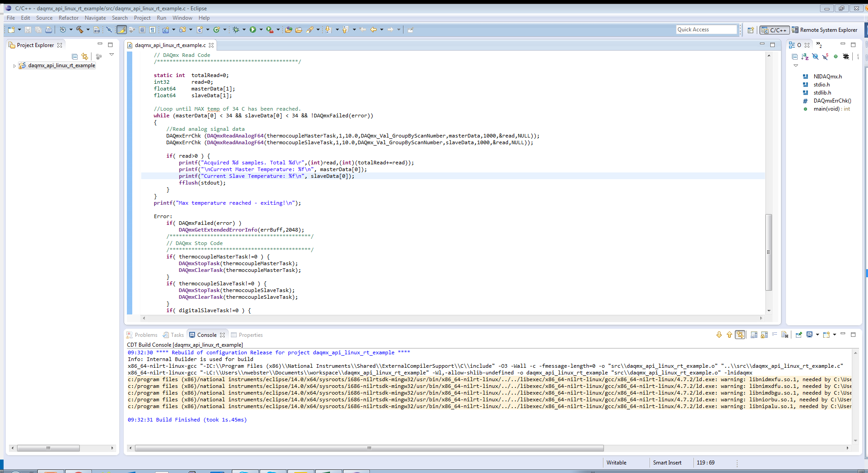
Task: Open the Refactor menu
Action: point(68,18)
